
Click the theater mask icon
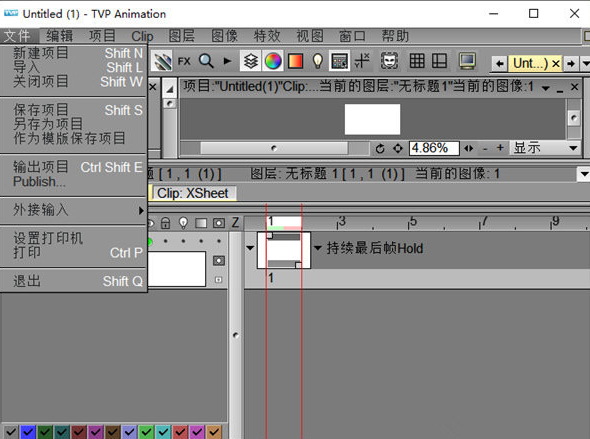389,61
